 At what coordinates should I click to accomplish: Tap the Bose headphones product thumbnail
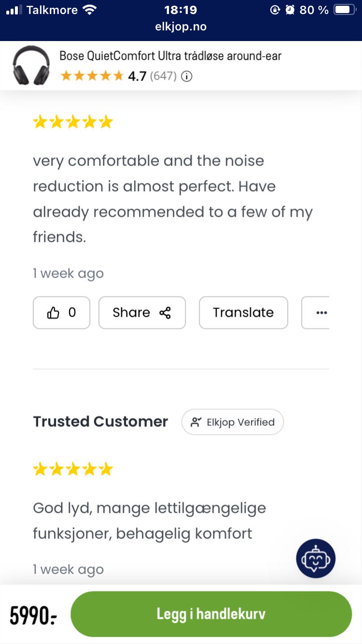point(31,66)
